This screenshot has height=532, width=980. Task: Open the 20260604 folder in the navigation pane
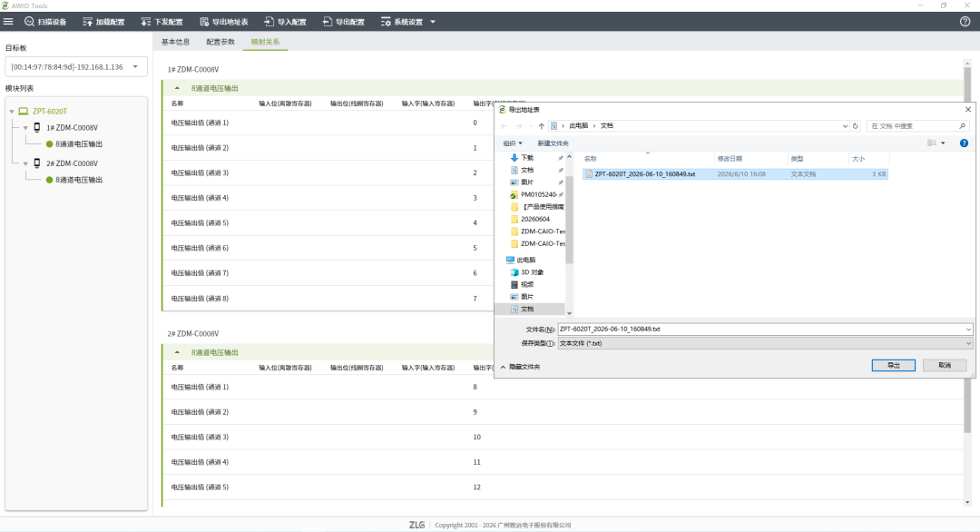pos(535,219)
